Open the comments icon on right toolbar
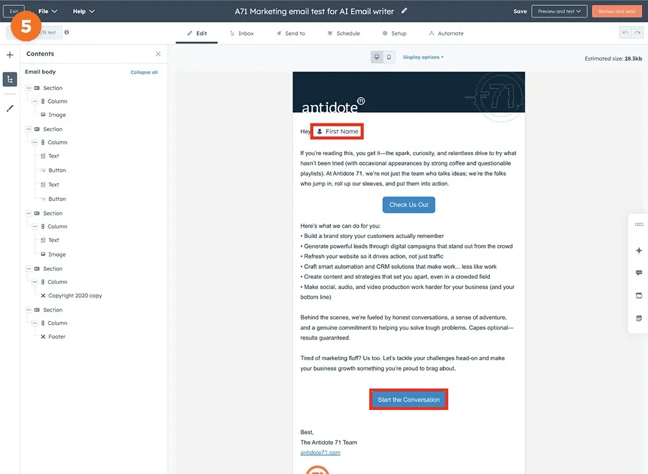 [639, 273]
